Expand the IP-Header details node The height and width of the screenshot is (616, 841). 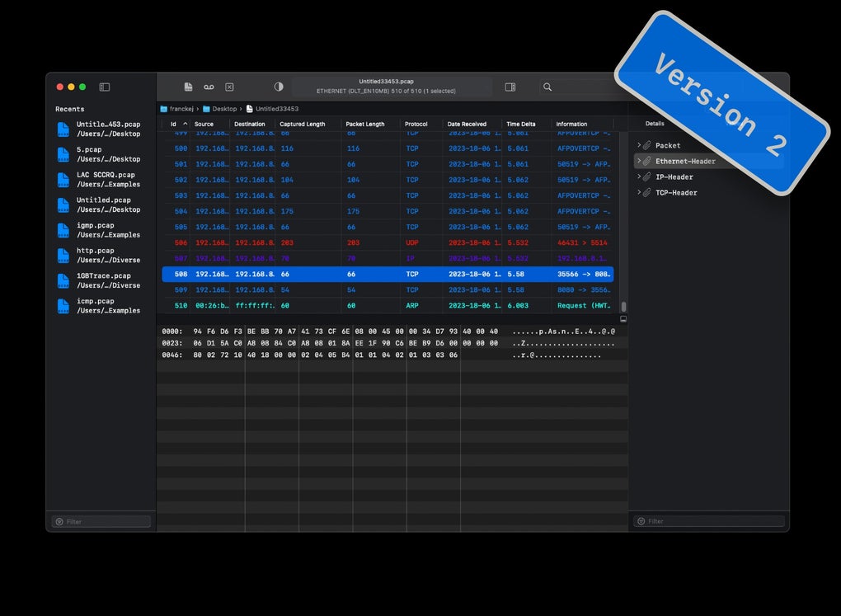pyautogui.click(x=639, y=176)
